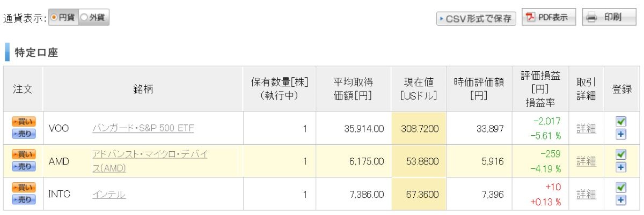Save holdings in CSV format

point(476,19)
